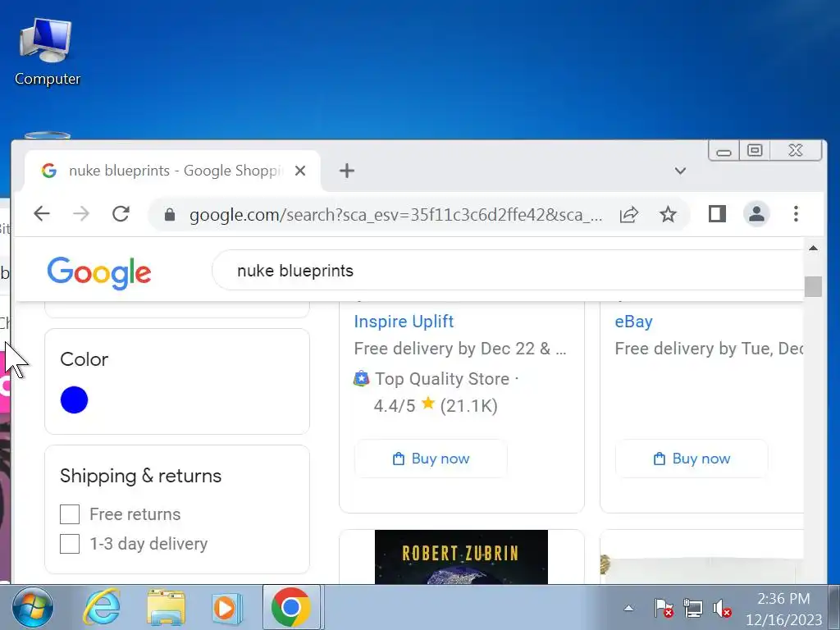
Task: Select the Computer desktop icon
Action: (x=47, y=52)
